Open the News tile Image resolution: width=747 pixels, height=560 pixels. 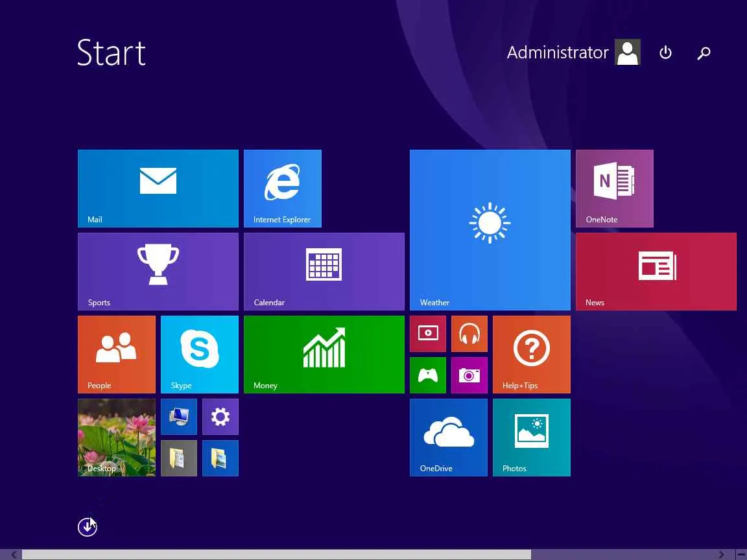[656, 272]
